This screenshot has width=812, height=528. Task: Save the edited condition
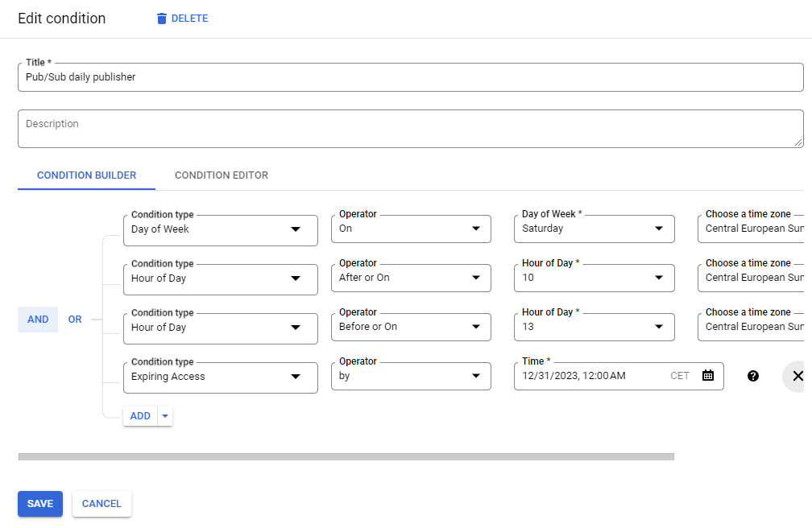click(39, 503)
